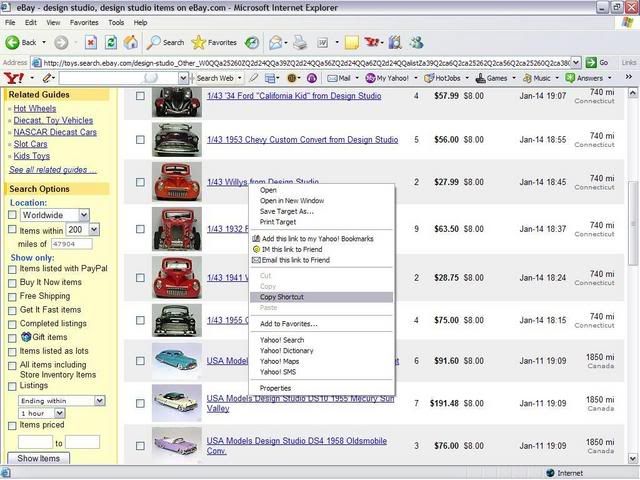Click See all related guides link
The height and width of the screenshot is (480, 640).
(x=53, y=170)
